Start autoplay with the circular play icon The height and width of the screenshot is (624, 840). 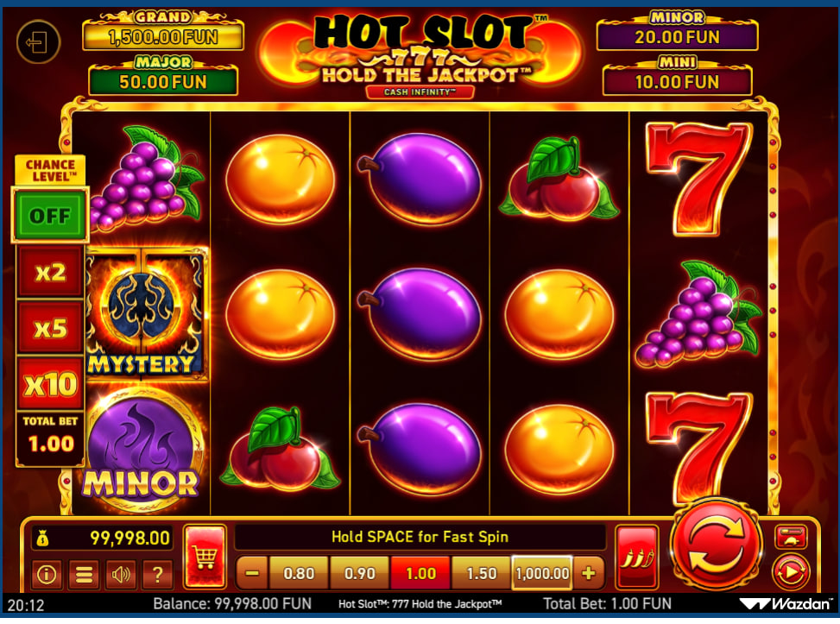[x=791, y=572]
